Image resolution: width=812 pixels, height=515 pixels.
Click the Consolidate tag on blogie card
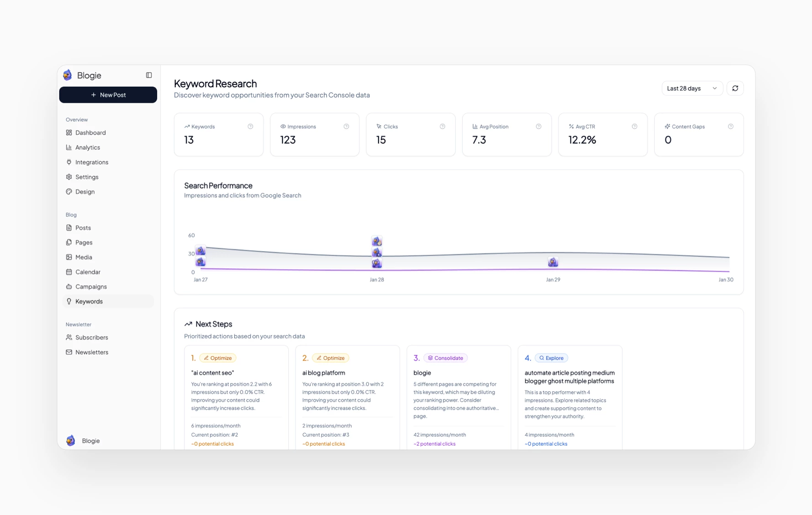(445, 358)
